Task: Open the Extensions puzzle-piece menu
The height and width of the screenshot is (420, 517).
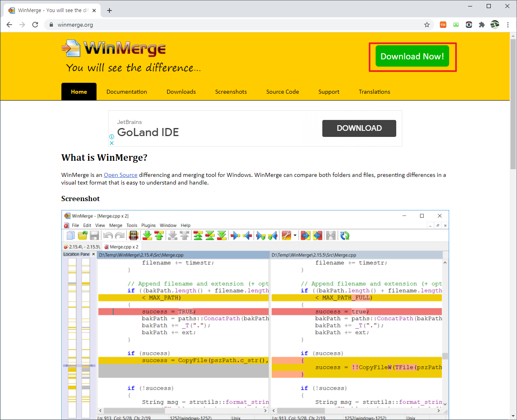Action: click(481, 25)
